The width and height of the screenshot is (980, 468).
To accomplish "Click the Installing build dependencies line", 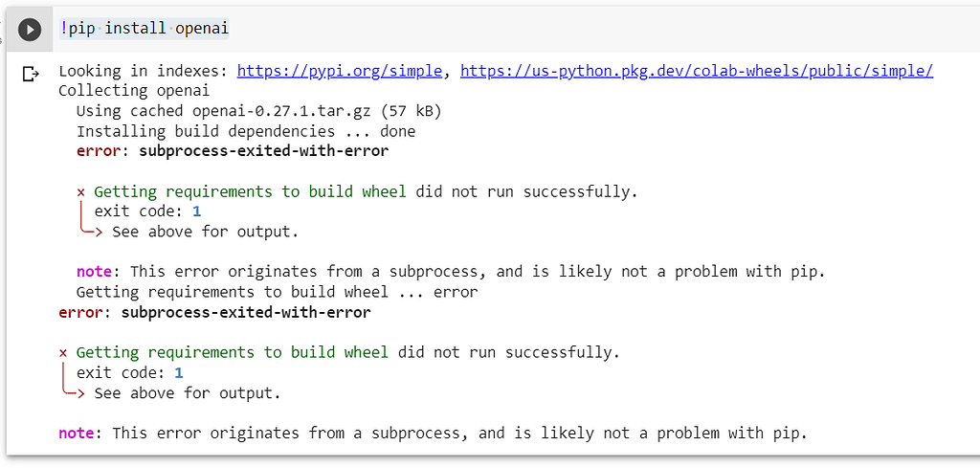I will (246, 131).
